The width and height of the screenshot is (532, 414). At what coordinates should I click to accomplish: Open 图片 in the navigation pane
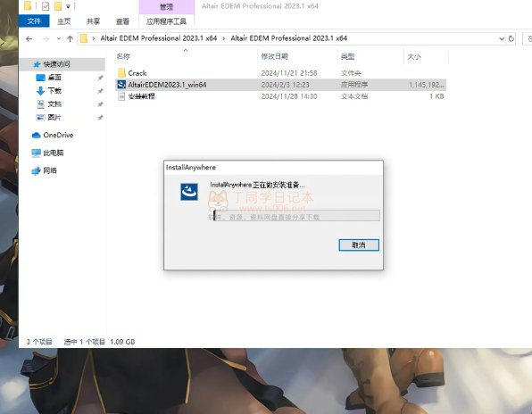point(54,117)
